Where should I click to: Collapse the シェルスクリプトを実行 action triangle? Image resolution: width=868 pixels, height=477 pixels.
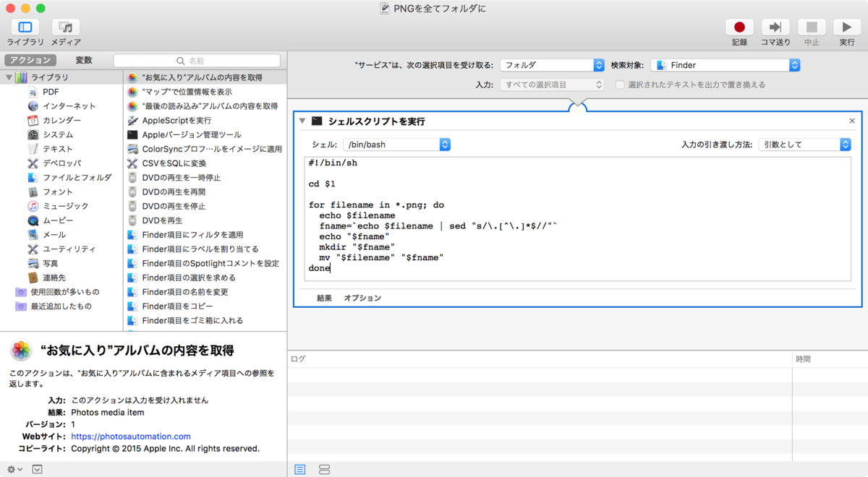[x=302, y=121]
